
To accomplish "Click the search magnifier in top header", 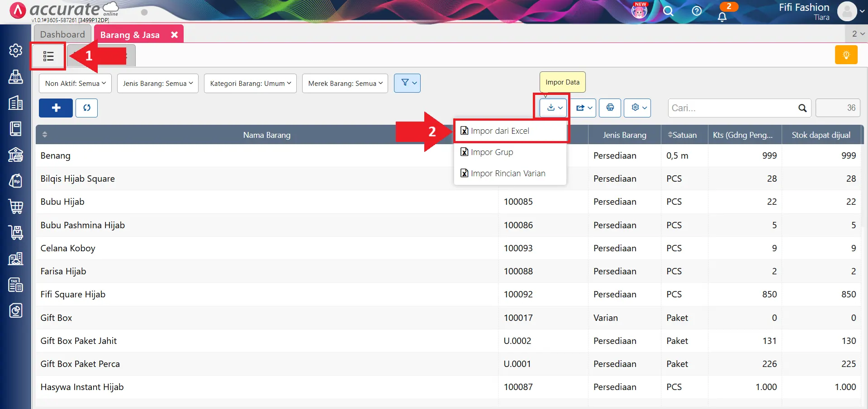I will 668,11.
